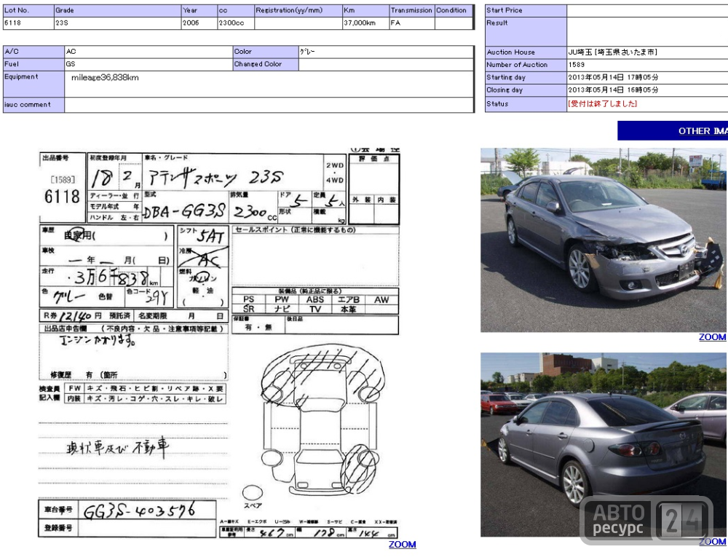This screenshot has width=728, height=560.
Task: Click the red status message text
Action: [602, 103]
